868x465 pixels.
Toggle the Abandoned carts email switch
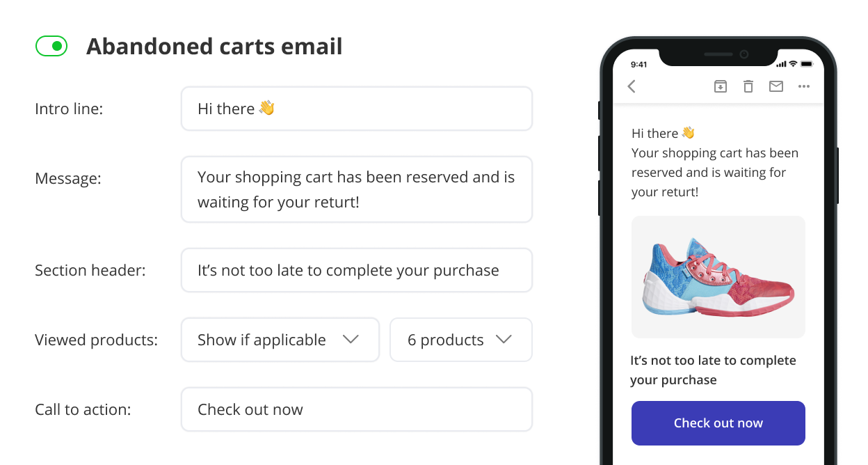[x=51, y=47]
